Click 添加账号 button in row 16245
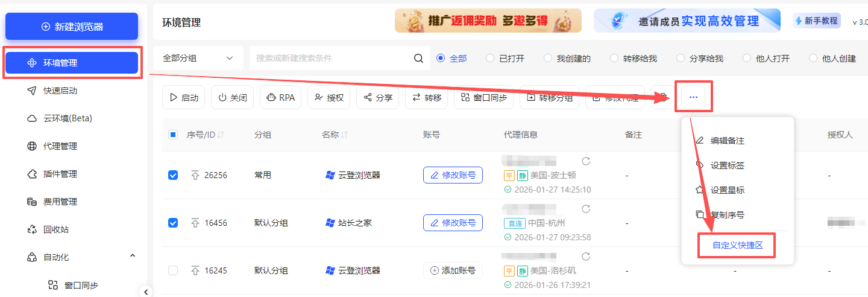Image resolution: width=868 pixels, height=297 pixels. [453, 270]
